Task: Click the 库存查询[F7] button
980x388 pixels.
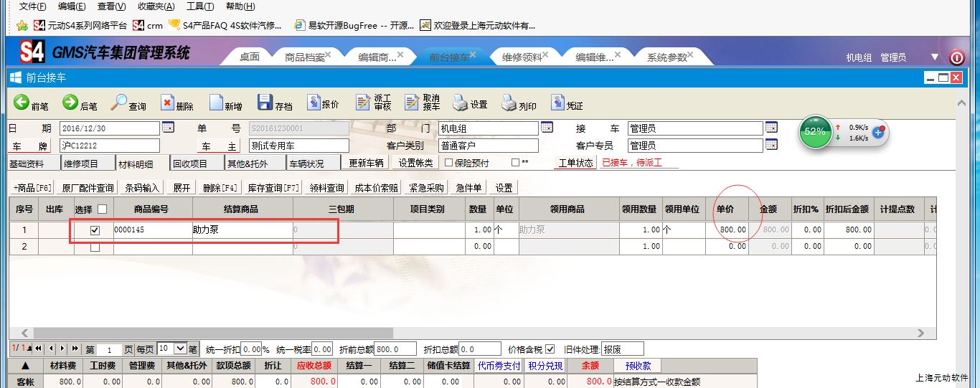Action: (x=273, y=188)
